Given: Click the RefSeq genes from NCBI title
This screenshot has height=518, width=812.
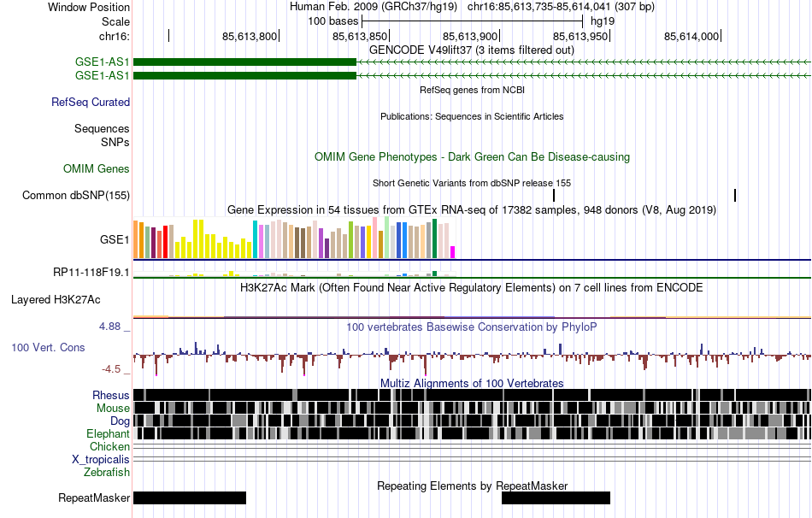Looking at the screenshot, I should click(472, 90).
